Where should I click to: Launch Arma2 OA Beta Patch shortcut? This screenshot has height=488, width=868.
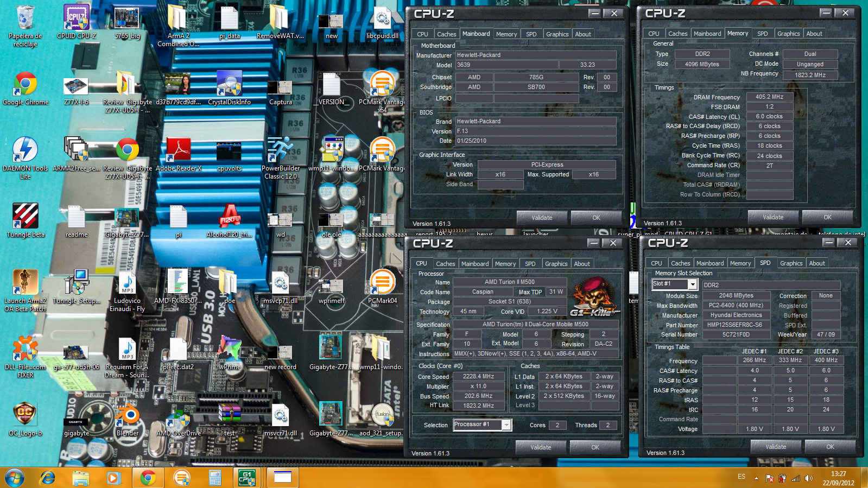25,290
